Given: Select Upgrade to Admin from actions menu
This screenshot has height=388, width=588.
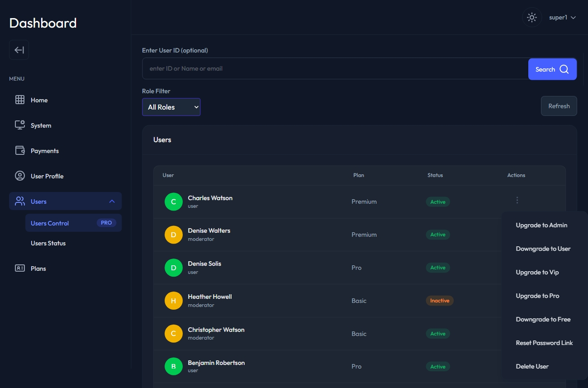Looking at the screenshot, I should pyautogui.click(x=541, y=225).
